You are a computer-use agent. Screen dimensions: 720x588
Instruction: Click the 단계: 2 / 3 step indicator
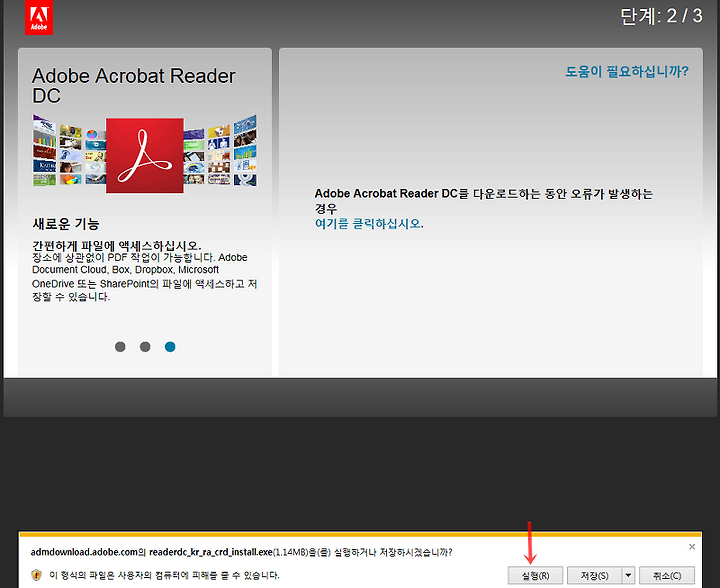(x=661, y=16)
